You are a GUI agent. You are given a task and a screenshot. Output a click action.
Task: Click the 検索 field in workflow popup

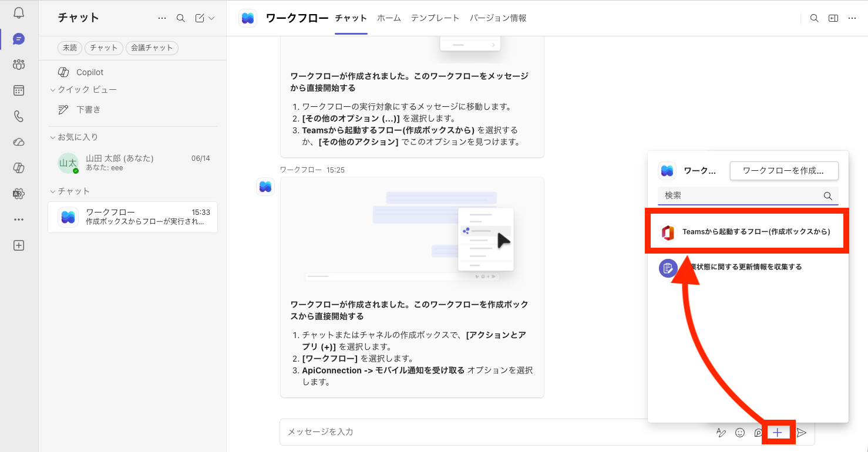click(x=748, y=195)
